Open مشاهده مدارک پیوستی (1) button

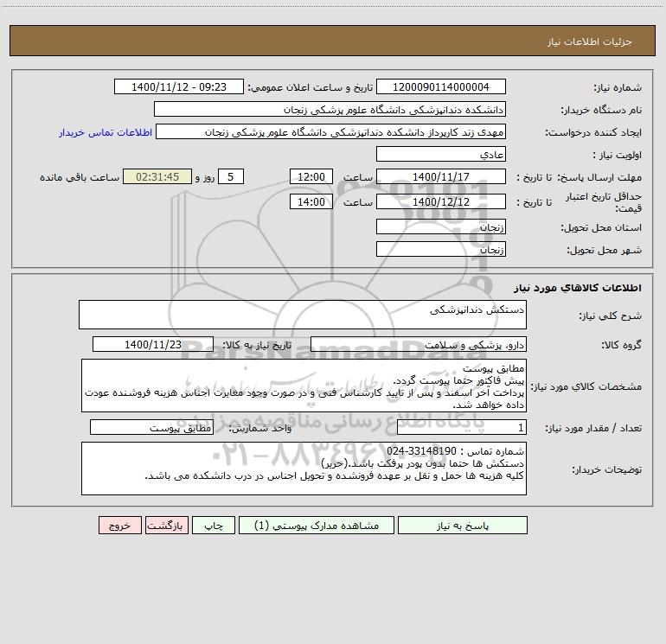pyautogui.click(x=317, y=525)
